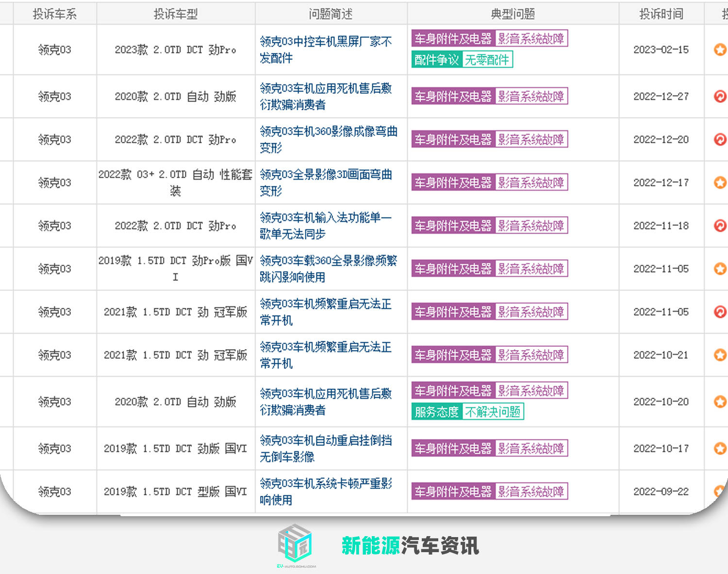Click the 服务态度 不解决问题 tag

point(467,412)
